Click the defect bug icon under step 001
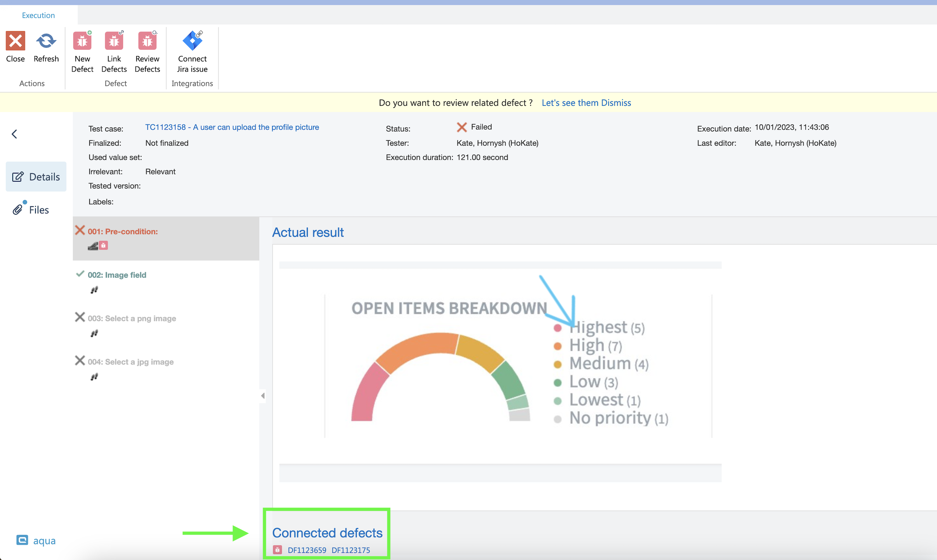Viewport: 937px width, 560px height. tap(103, 246)
